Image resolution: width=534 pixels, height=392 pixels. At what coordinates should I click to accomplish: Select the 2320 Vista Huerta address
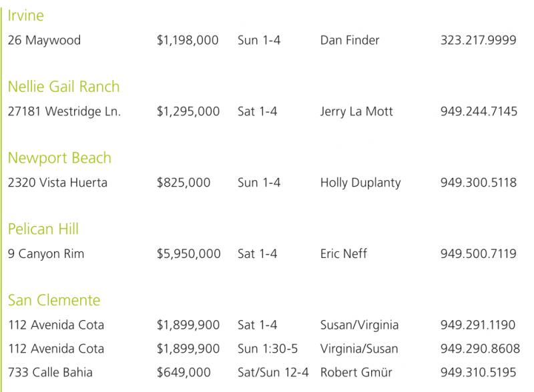[x=57, y=183]
